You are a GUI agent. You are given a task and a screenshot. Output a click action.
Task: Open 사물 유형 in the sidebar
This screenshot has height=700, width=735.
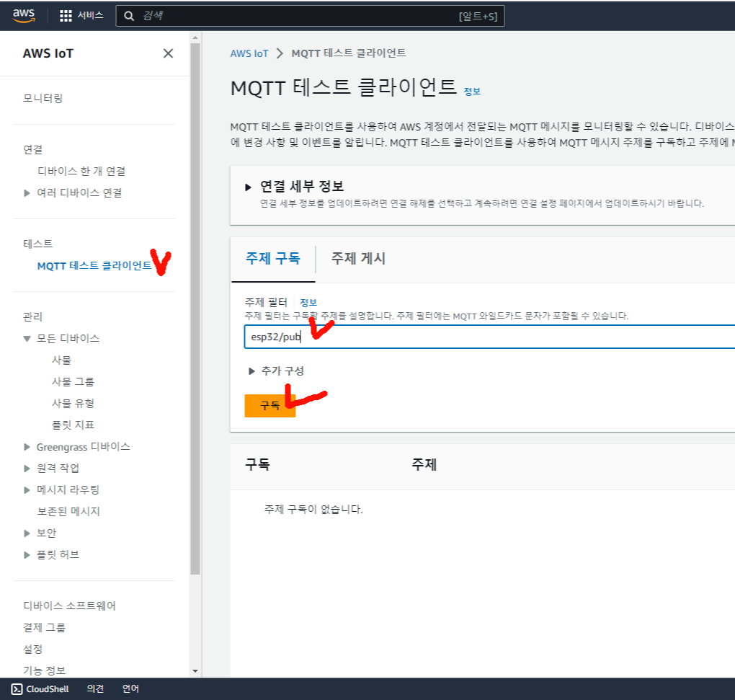click(x=73, y=403)
